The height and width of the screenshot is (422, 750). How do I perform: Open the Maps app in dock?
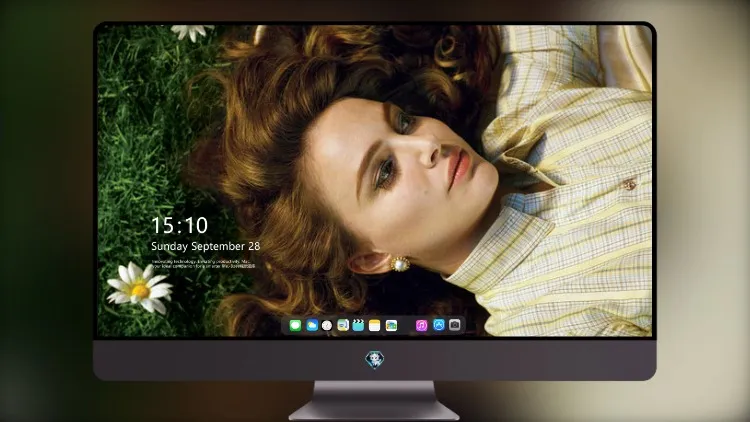343,325
